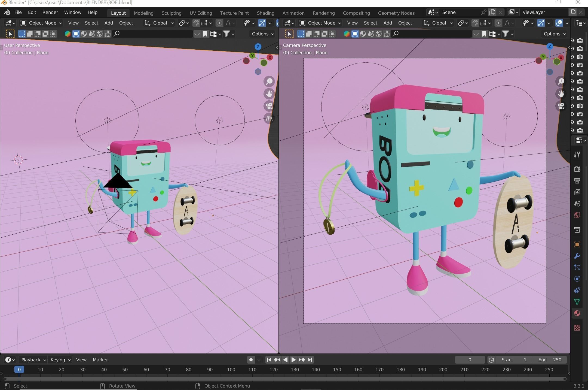
Task: Click the End frame field showing 250
Action: pyautogui.click(x=550, y=360)
